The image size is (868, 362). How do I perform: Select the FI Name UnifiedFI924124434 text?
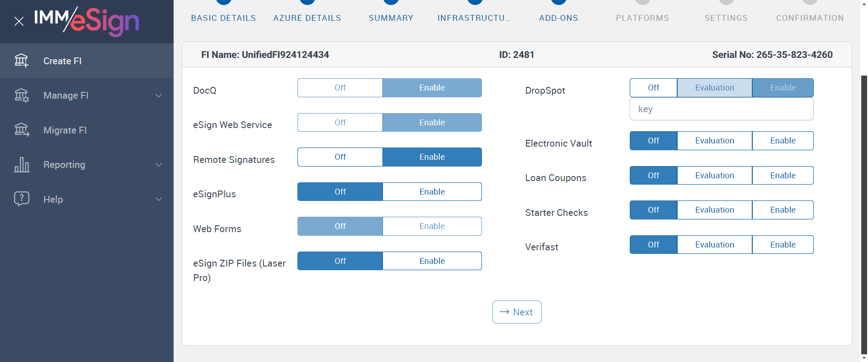[265, 55]
